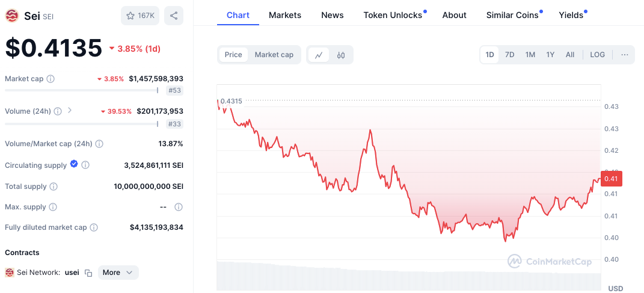Open the Chart tab
The width and height of the screenshot is (644, 293).
click(238, 15)
